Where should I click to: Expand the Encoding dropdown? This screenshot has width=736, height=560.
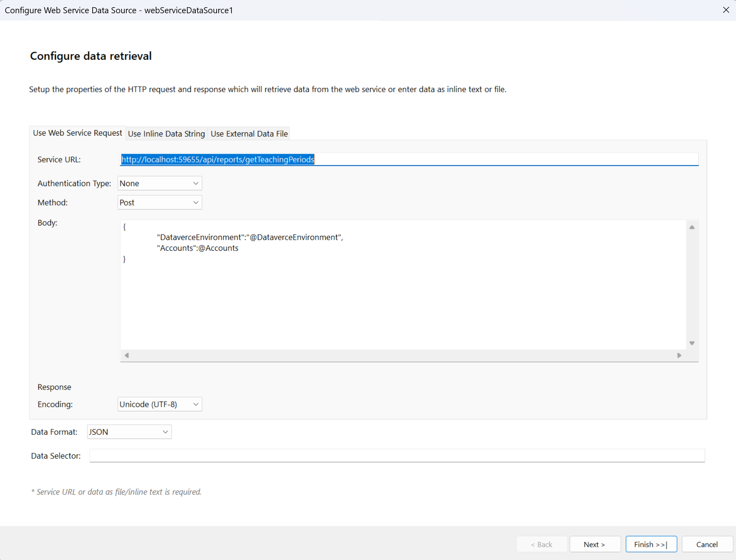(160, 404)
